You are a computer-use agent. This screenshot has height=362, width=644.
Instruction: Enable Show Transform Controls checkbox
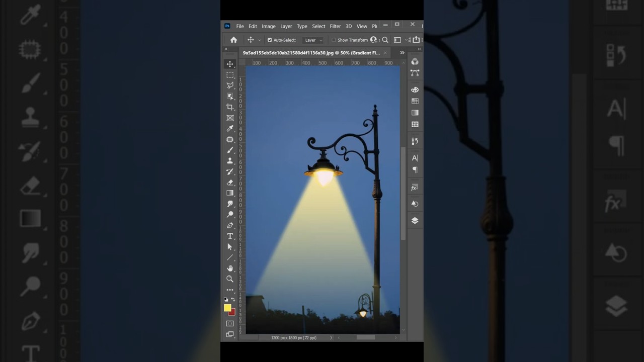pyautogui.click(x=334, y=40)
